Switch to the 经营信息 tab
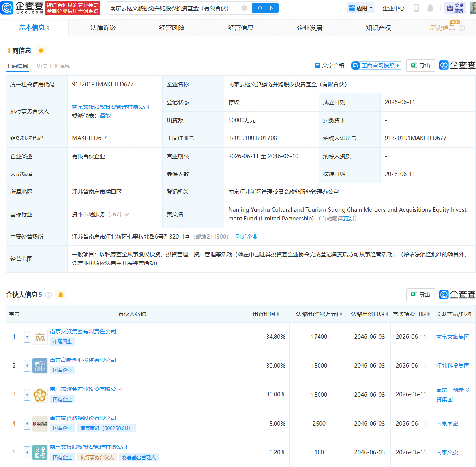Viewport: 476px width, 467px height. click(x=241, y=28)
